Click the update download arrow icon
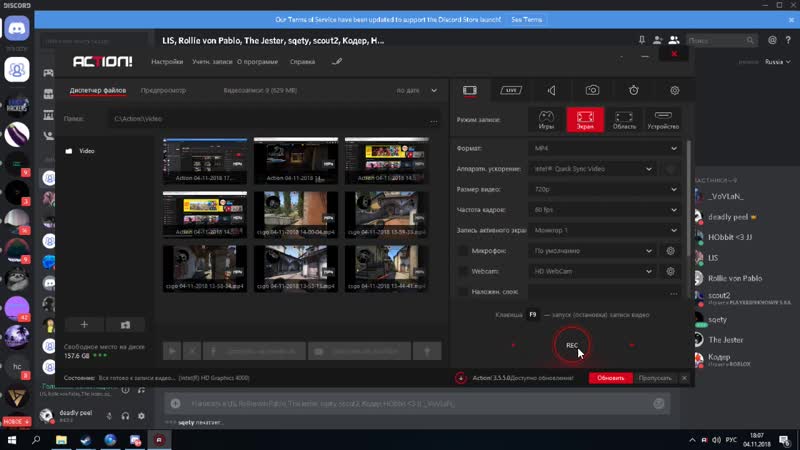 click(x=461, y=378)
